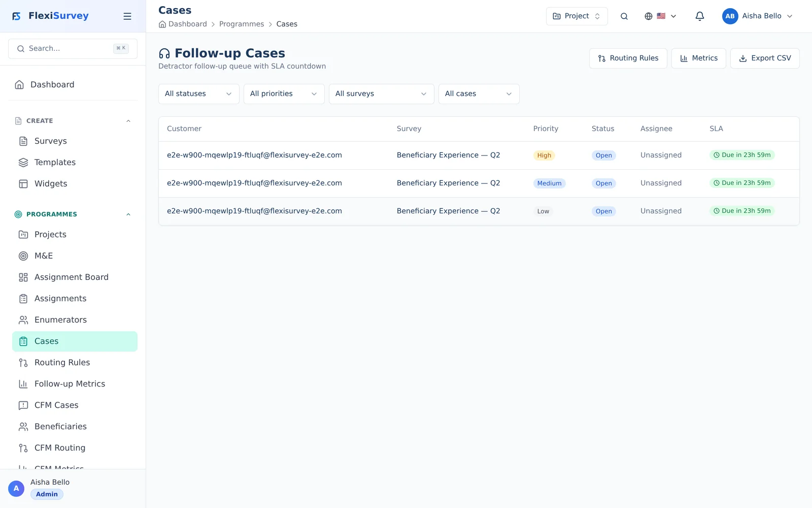
Task: Click the Status column header
Action: [603, 129]
